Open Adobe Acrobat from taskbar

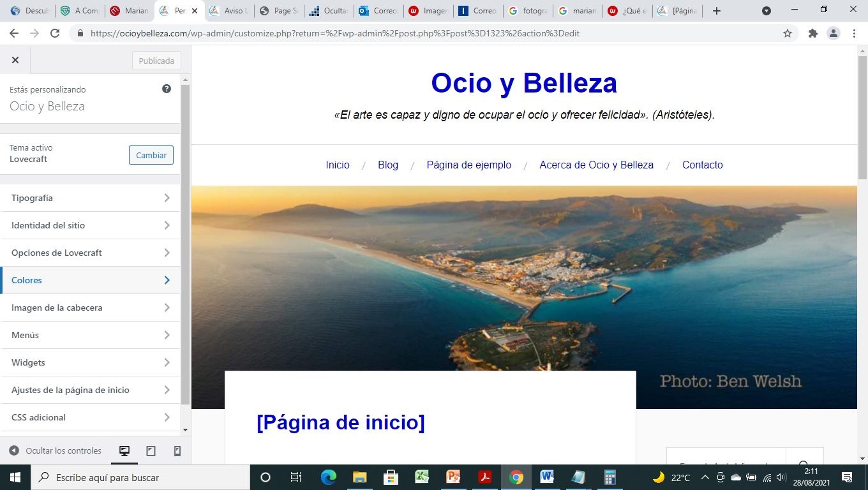coord(484,477)
